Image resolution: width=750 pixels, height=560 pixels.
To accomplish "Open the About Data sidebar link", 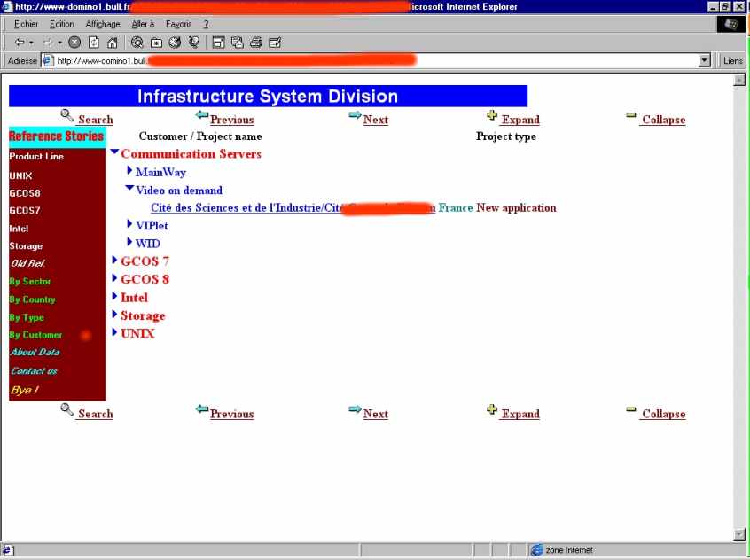I will click(x=35, y=352).
